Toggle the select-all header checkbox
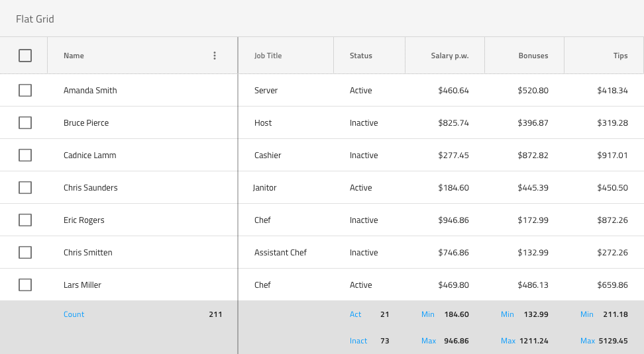 tap(25, 56)
